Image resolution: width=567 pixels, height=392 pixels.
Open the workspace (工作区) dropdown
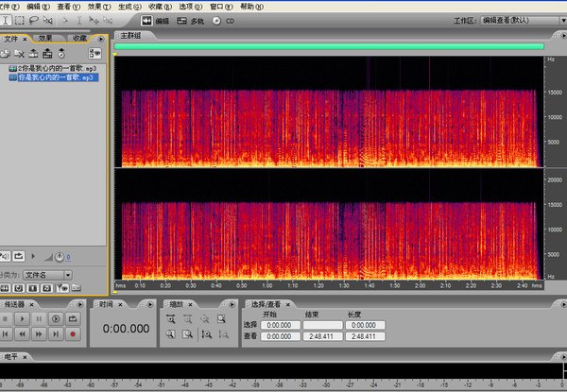524,21
